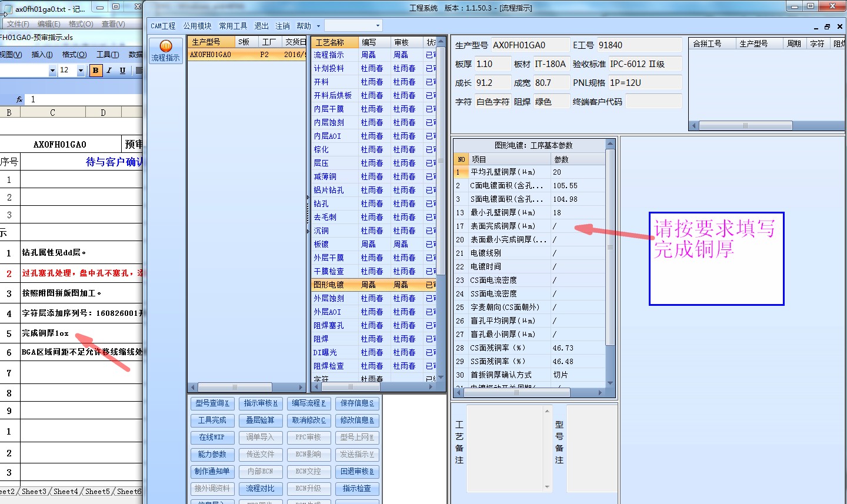Switch to Sheet5 tab in Excel
Screen dimensions: 847x504
97,492
